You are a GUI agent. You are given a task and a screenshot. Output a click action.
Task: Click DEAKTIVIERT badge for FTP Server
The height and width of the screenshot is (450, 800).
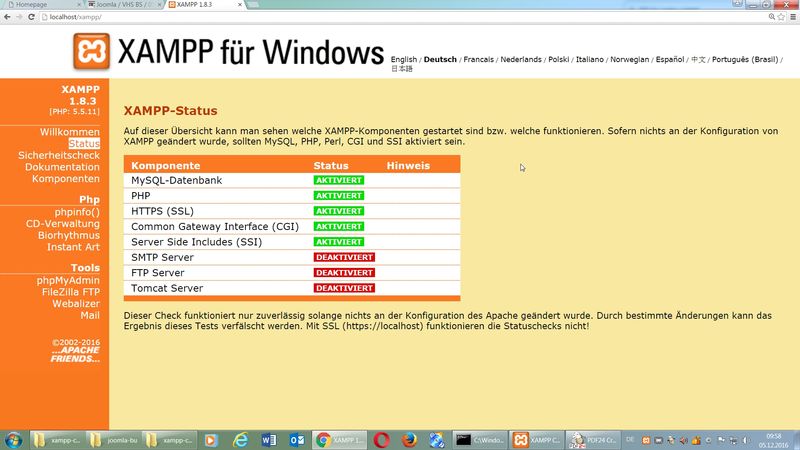click(x=344, y=273)
